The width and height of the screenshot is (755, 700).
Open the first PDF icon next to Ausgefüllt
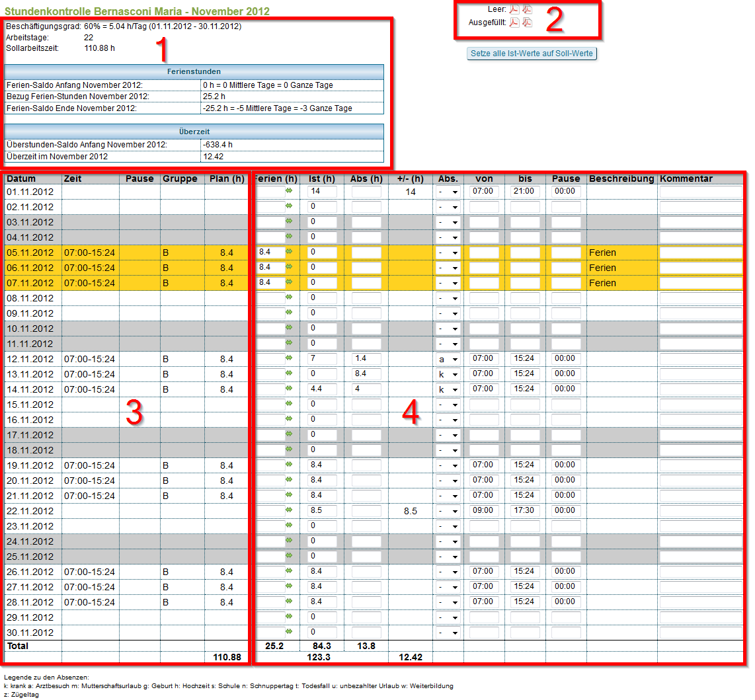tap(514, 22)
